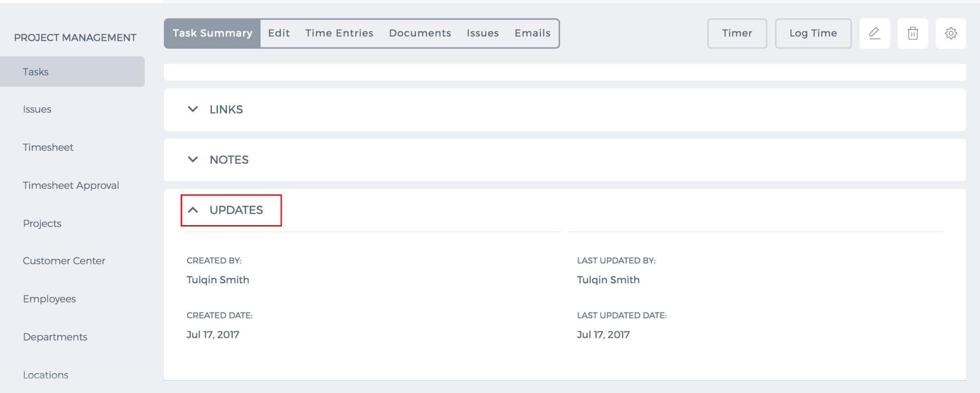Click the LAST UPDATED DATE label
Viewport: 980px width, 393px height.
622,315
